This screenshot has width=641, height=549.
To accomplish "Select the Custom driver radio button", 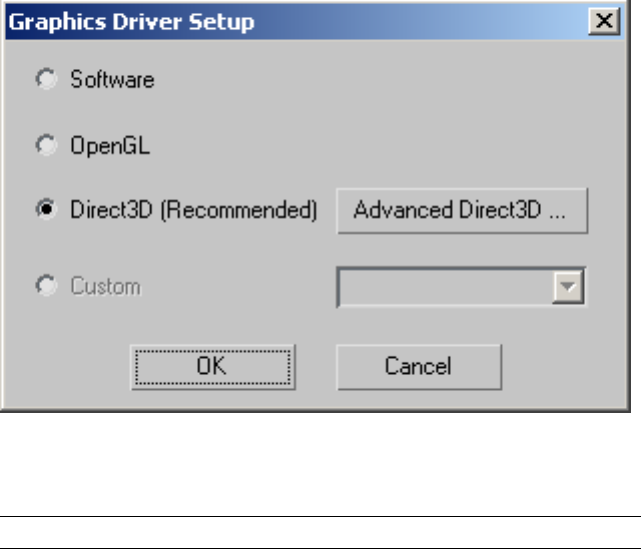I will click(46, 287).
